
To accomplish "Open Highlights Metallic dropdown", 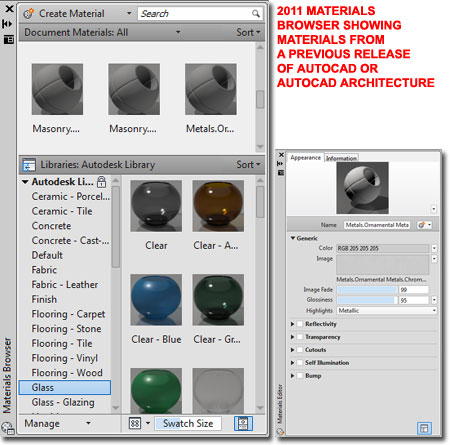I will (x=387, y=311).
